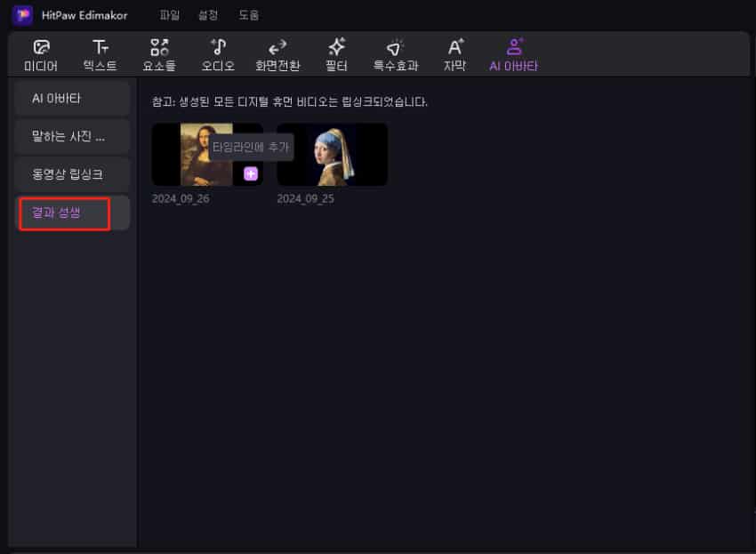
Task: Select the 텍스트 (Text) tool
Action: (101, 56)
